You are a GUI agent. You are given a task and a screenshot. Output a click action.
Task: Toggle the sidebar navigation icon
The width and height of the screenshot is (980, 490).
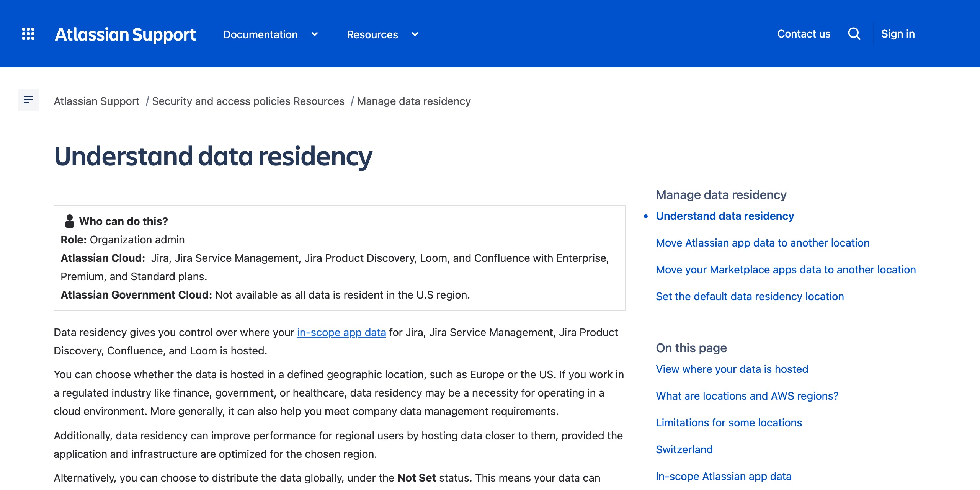pyautogui.click(x=28, y=100)
